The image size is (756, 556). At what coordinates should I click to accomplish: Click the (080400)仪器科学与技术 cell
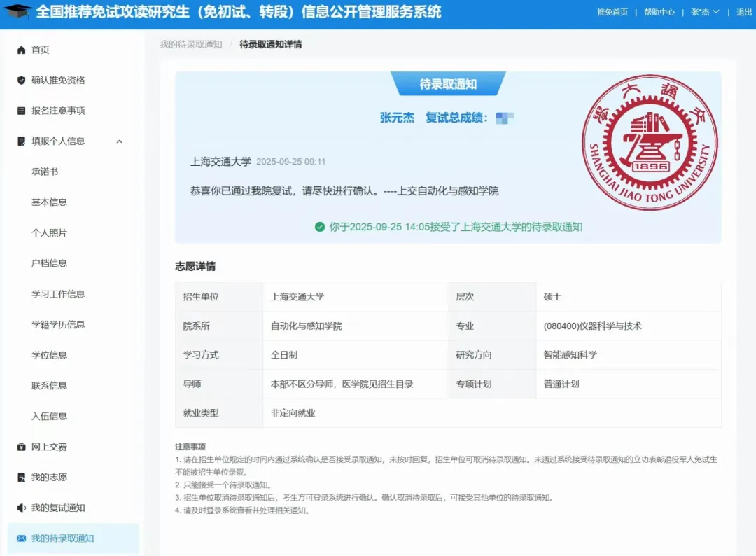pyautogui.click(x=629, y=326)
